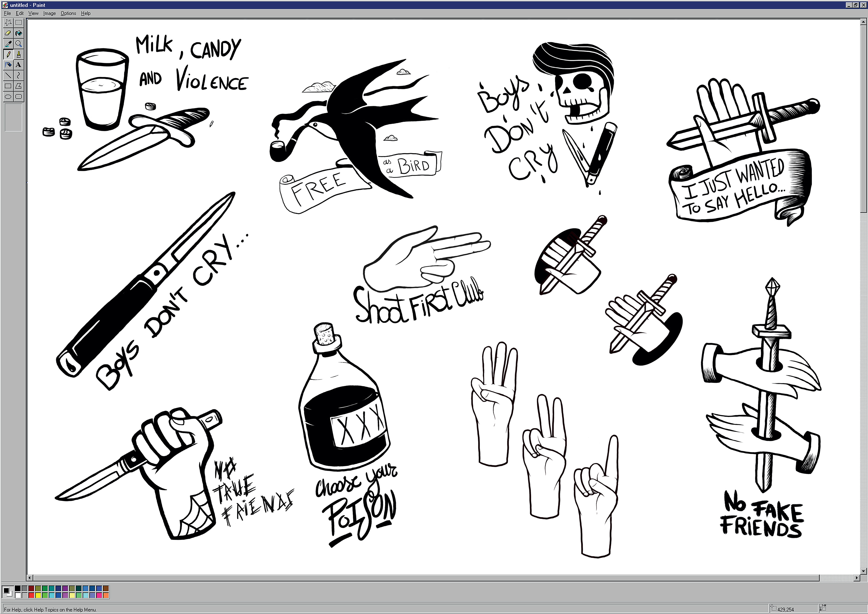Open the Image menu

coord(49,13)
